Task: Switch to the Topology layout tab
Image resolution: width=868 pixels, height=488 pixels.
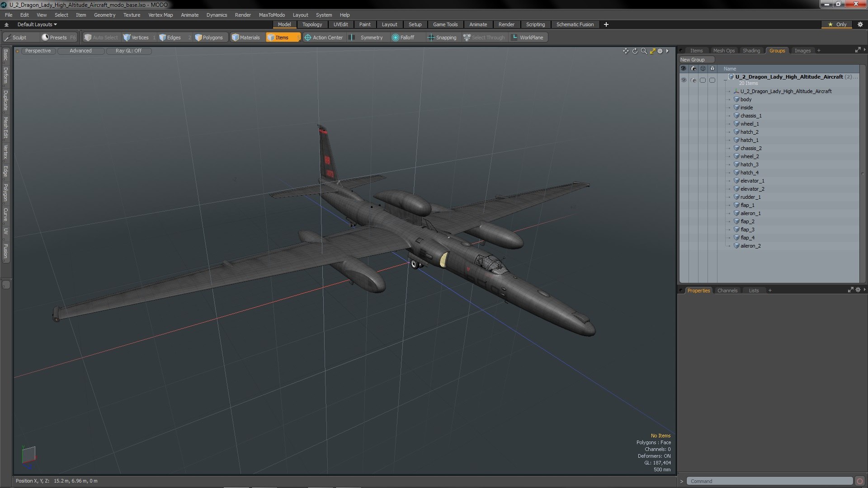Action: click(x=312, y=24)
